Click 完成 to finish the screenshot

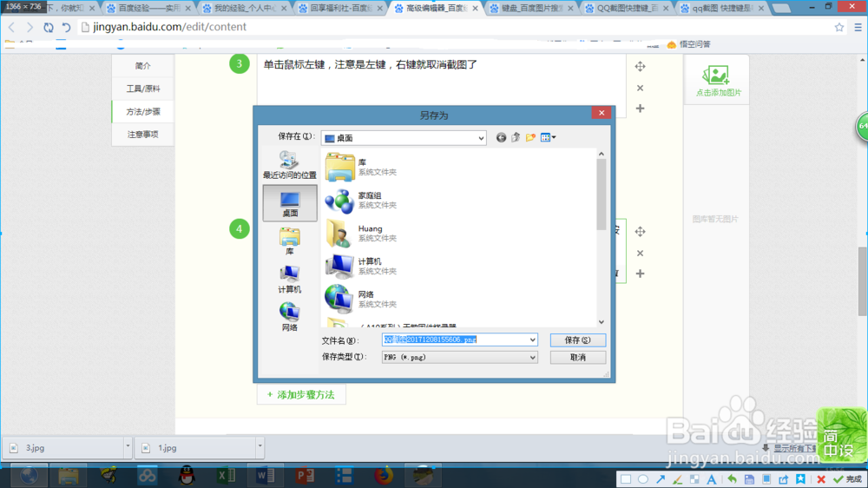pyautogui.click(x=847, y=479)
